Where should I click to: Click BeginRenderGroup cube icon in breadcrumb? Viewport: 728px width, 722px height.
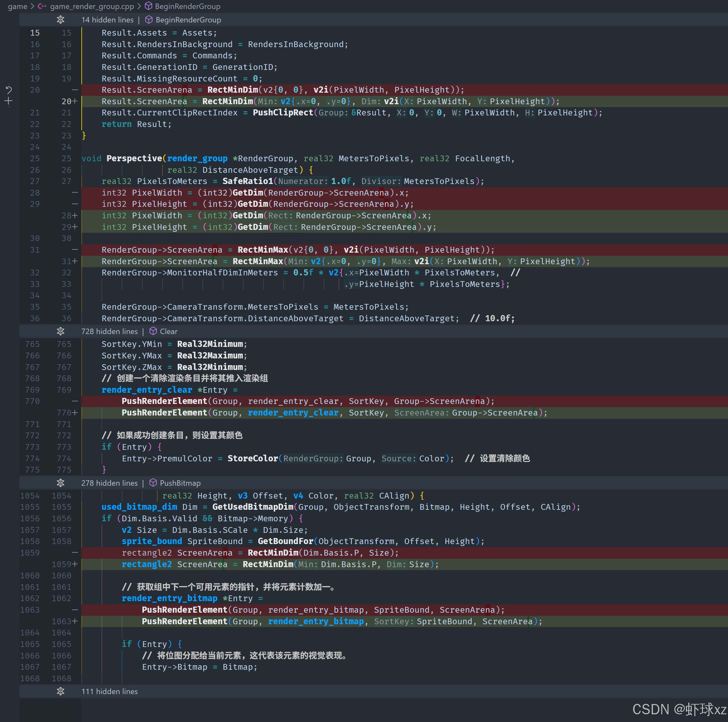pos(148,6)
